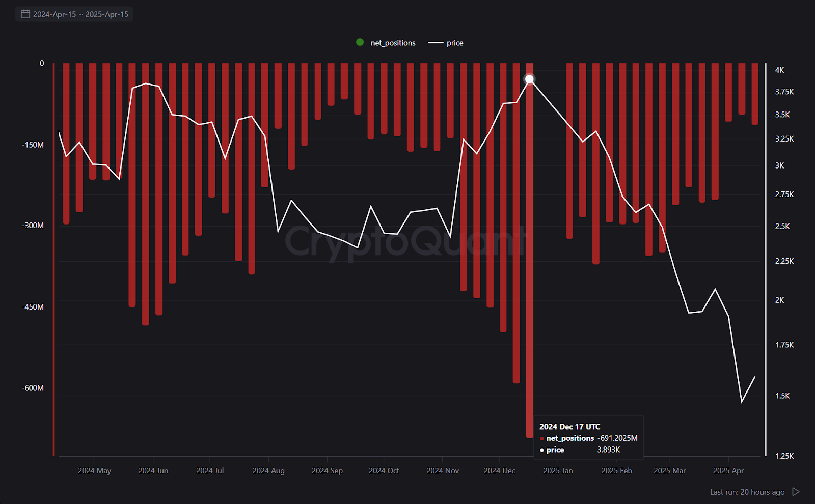Click the 1.75K right axis price value
815x504 pixels.
784,345
